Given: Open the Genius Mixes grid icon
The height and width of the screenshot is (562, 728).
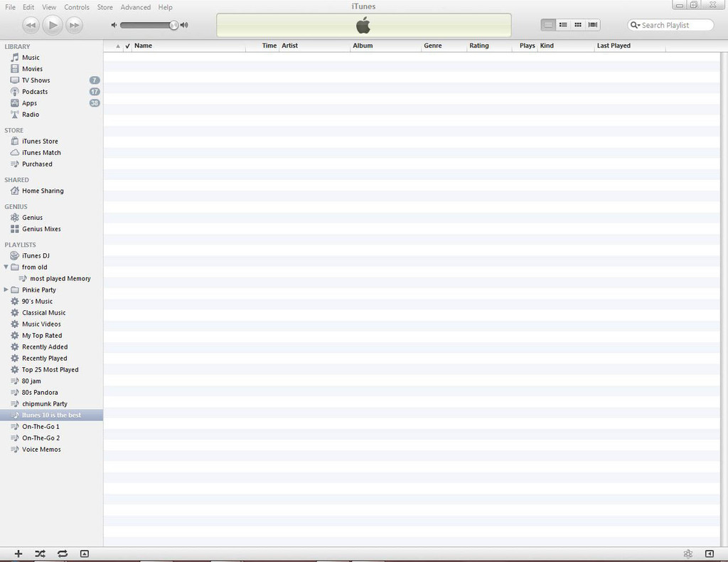Looking at the screenshot, I should click(x=15, y=229).
